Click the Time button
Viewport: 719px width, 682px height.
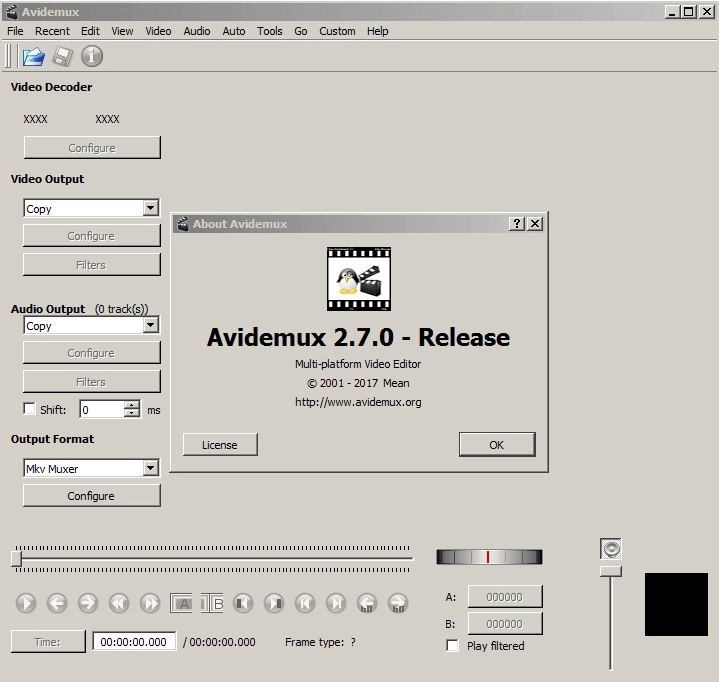coord(48,642)
